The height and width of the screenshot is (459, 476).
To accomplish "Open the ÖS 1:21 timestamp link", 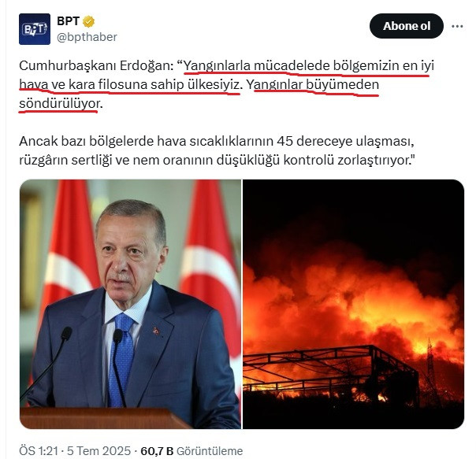I will 39,451.
